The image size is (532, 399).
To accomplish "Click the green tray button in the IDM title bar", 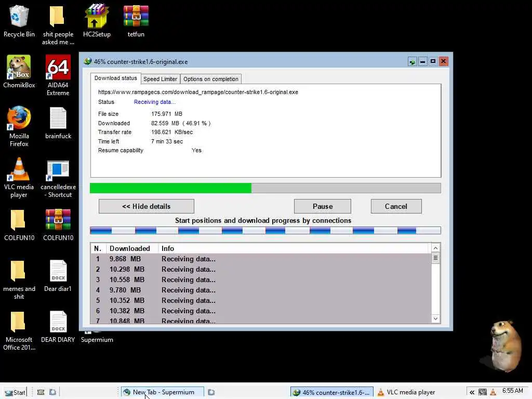I will [x=412, y=61].
